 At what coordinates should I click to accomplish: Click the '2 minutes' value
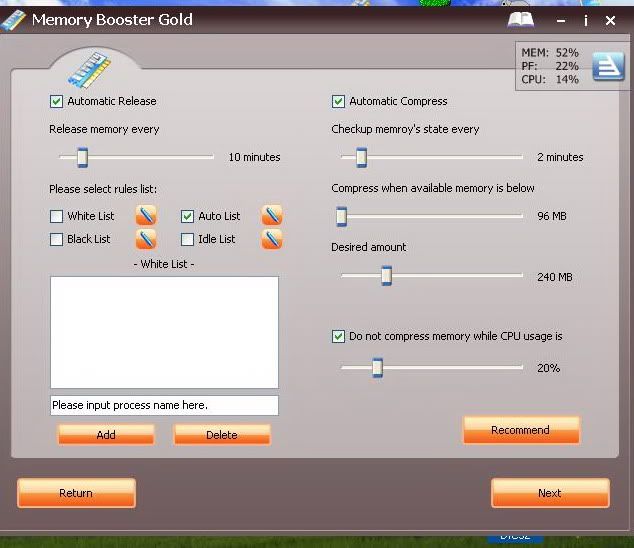pyautogui.click(x=560, y=157)
